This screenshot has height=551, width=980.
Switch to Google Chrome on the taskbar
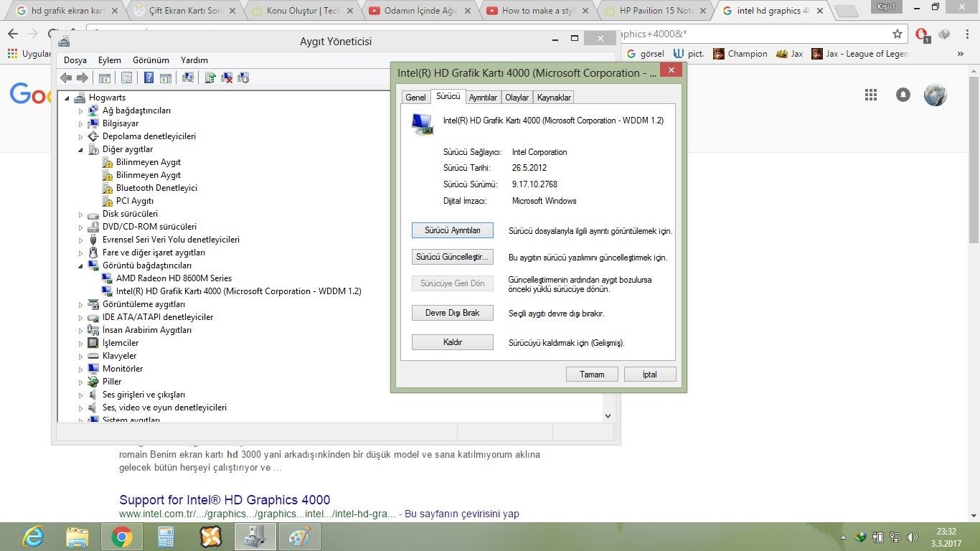(x=122, y=537)
